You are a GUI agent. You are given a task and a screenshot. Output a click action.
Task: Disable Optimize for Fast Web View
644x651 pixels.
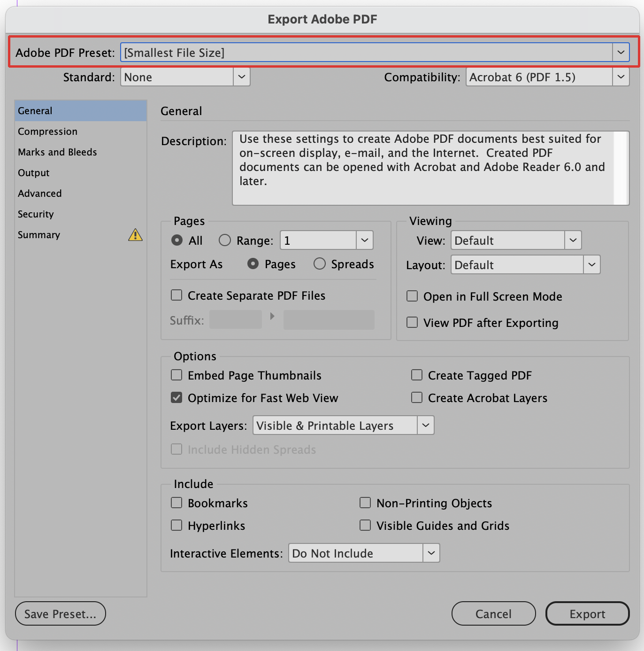coord(176,397)
